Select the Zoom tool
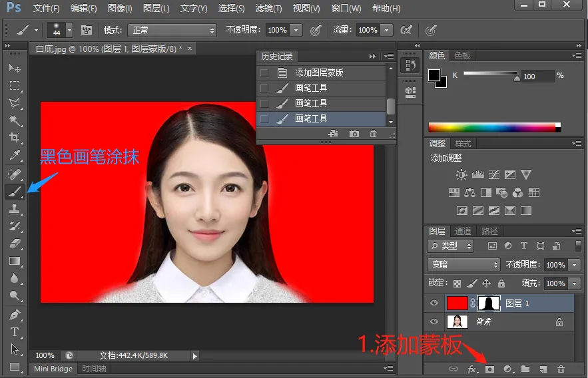Viewport: 588px width, 378px height. coord(14,296)
